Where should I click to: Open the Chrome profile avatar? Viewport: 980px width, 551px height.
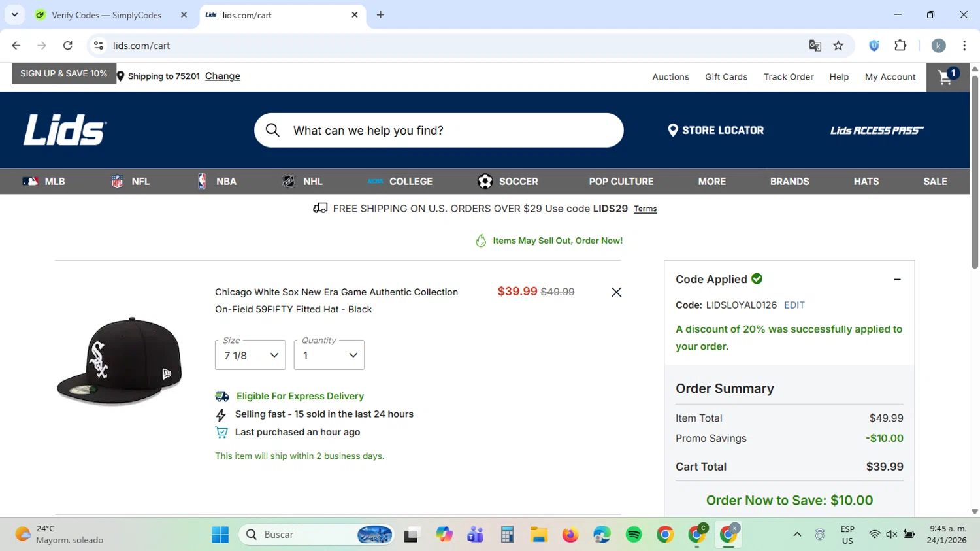pyautogui.click(x=939, y=46)
